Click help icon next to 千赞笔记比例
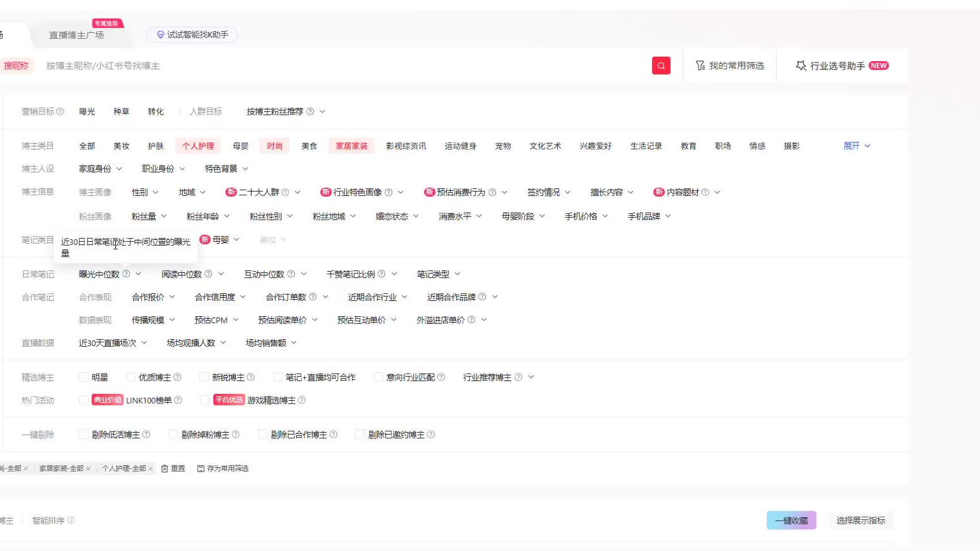Image resolution: width=980 pixels, height=551 pixels. coord(381,274)
